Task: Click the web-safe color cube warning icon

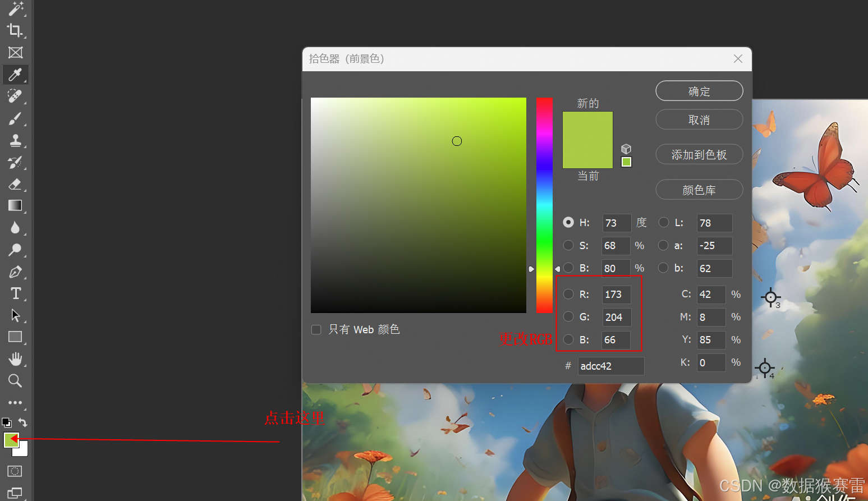Action: 626,149
